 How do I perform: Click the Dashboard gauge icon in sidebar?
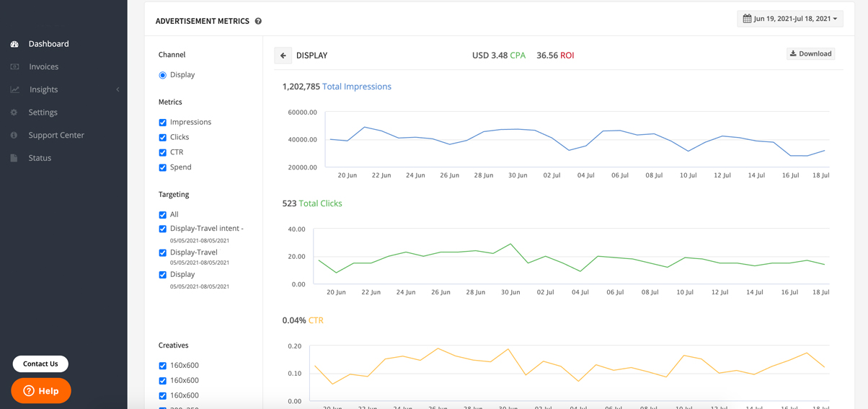point(14,44)
